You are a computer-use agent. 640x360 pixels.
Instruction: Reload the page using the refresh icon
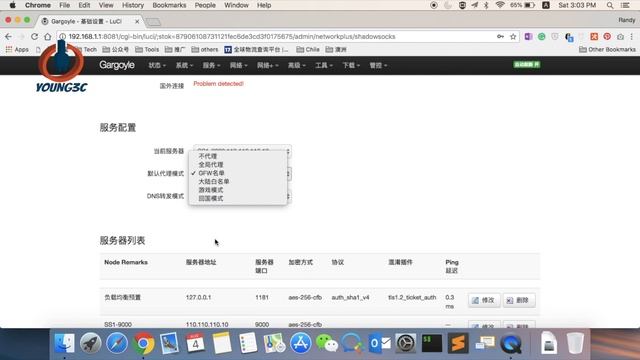(34, 37)
